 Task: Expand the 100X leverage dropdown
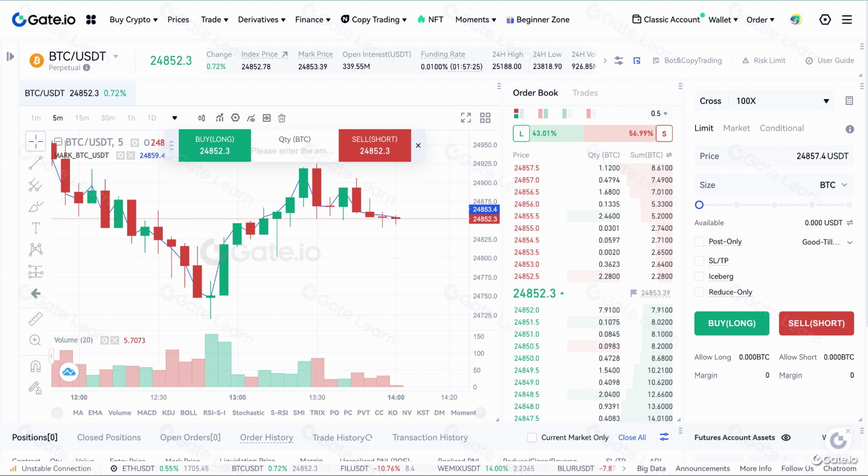(x=826, y=101)
